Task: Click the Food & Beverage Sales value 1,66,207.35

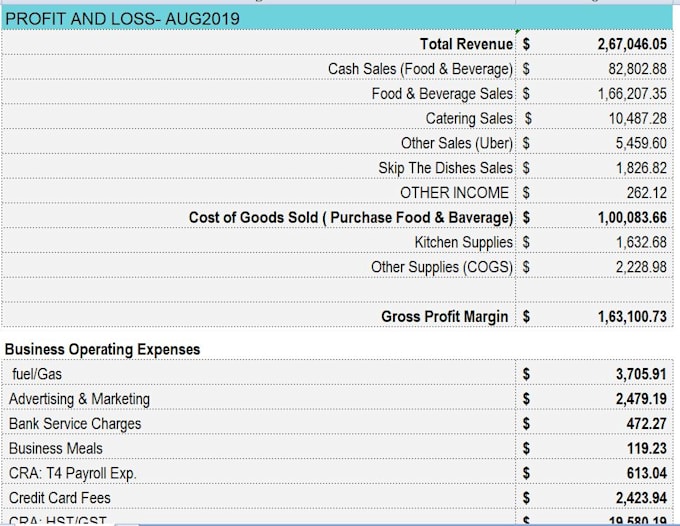Action: click(632, 94)
